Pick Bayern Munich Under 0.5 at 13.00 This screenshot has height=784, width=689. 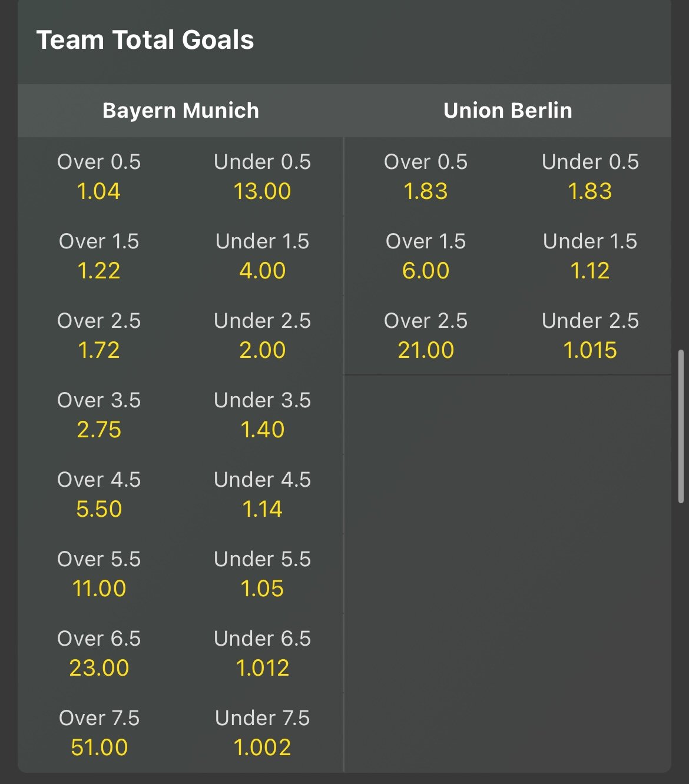click(262, 177)
